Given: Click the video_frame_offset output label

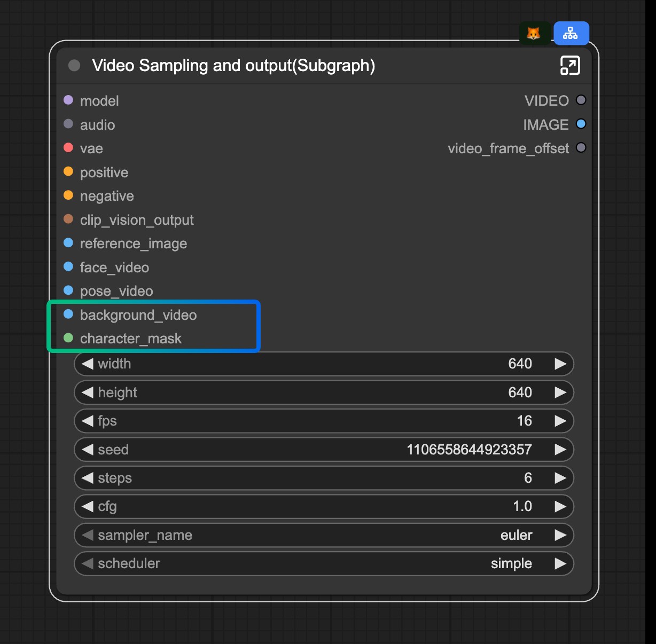Looking at the screenshot, I should click(x=509, y=148).
